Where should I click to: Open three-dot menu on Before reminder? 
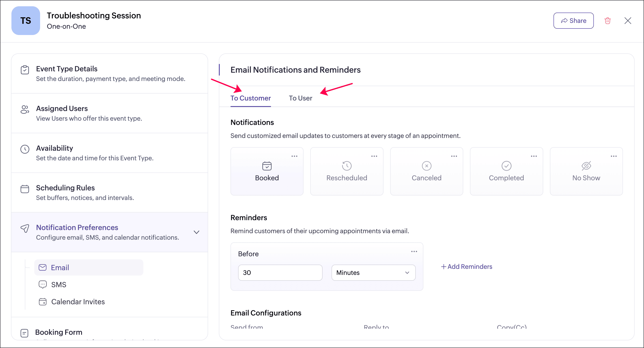point(414,251)
